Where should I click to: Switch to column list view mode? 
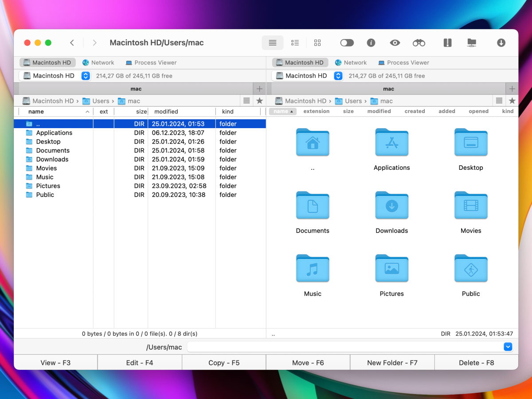[x=295, y=43]
